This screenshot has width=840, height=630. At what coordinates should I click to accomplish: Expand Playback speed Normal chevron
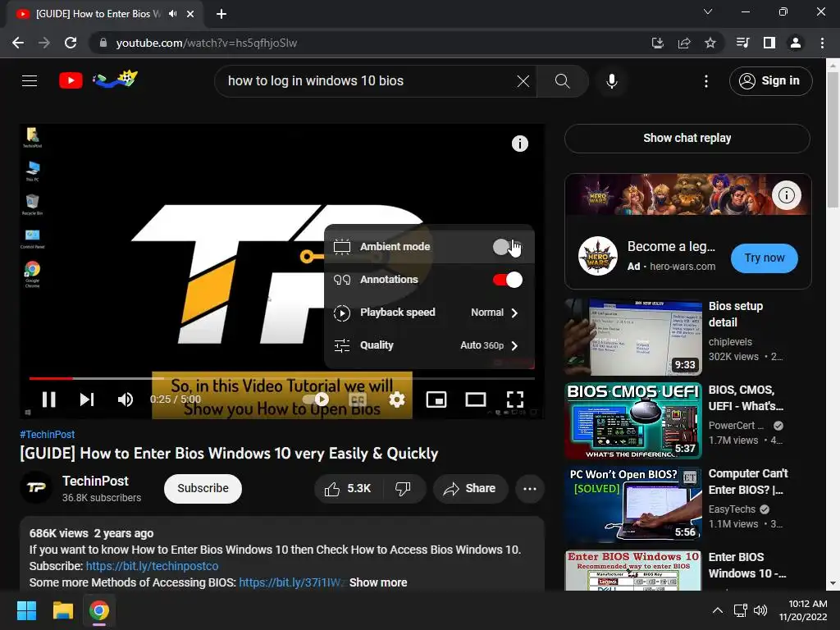(514, 313)
